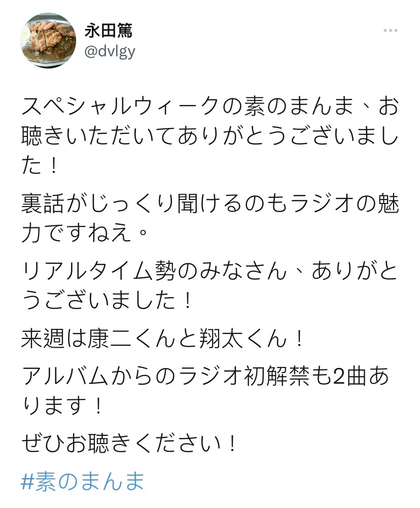Open the three-dot more options menu
The image size is (420, 508).
390,31
